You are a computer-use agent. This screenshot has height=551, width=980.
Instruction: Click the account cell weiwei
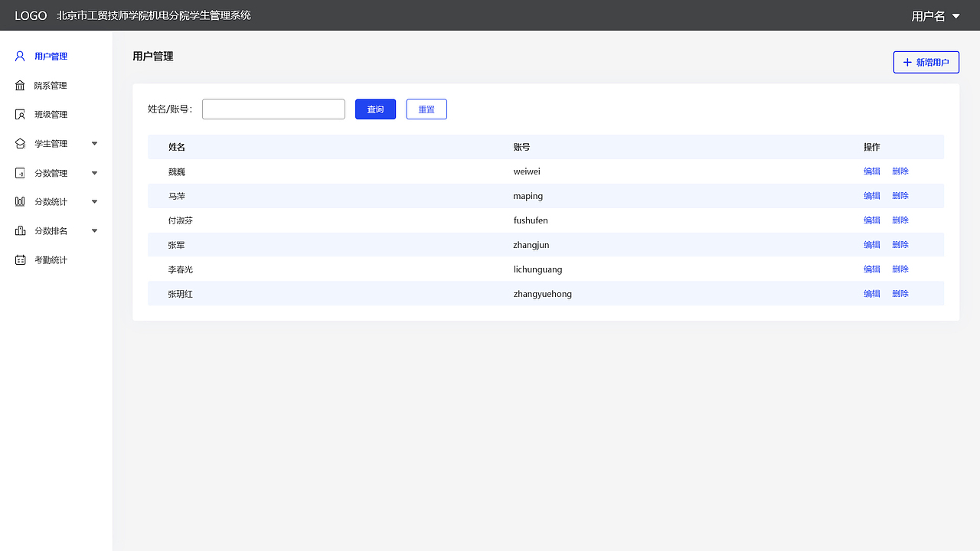527,171
